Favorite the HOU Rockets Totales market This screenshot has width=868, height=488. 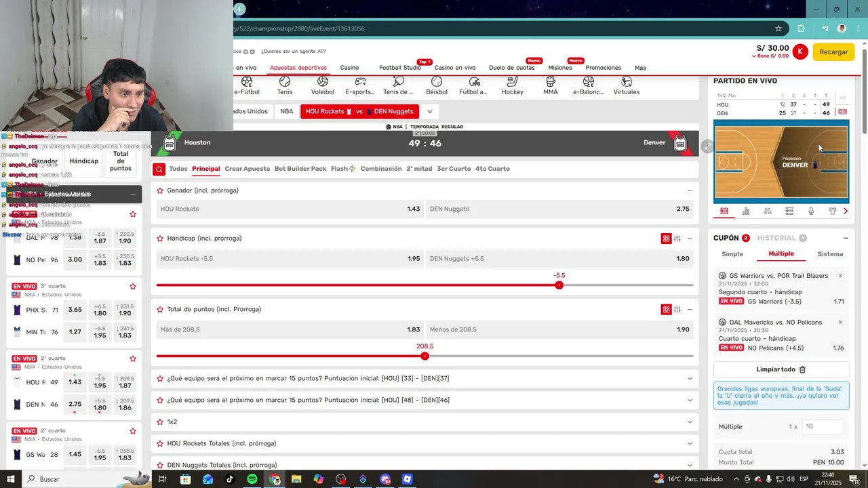click(160, 443)
